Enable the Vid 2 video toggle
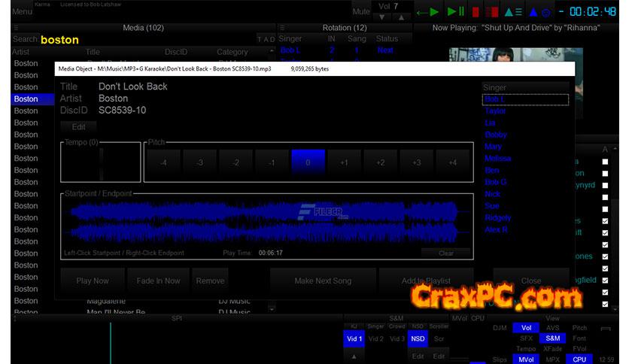Viewport: 629px width, 364px height. 375,339
